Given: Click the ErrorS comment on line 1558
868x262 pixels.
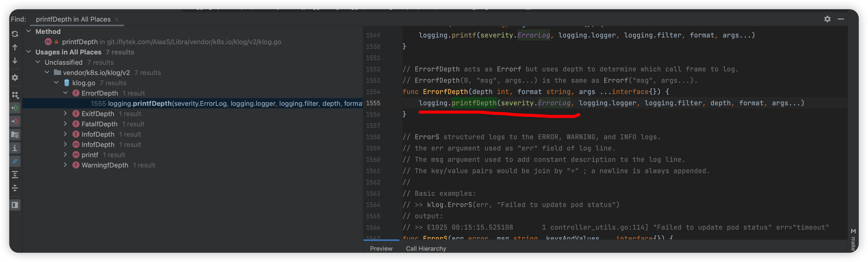Looking at the screenshot, I should [x=531, y=137].
